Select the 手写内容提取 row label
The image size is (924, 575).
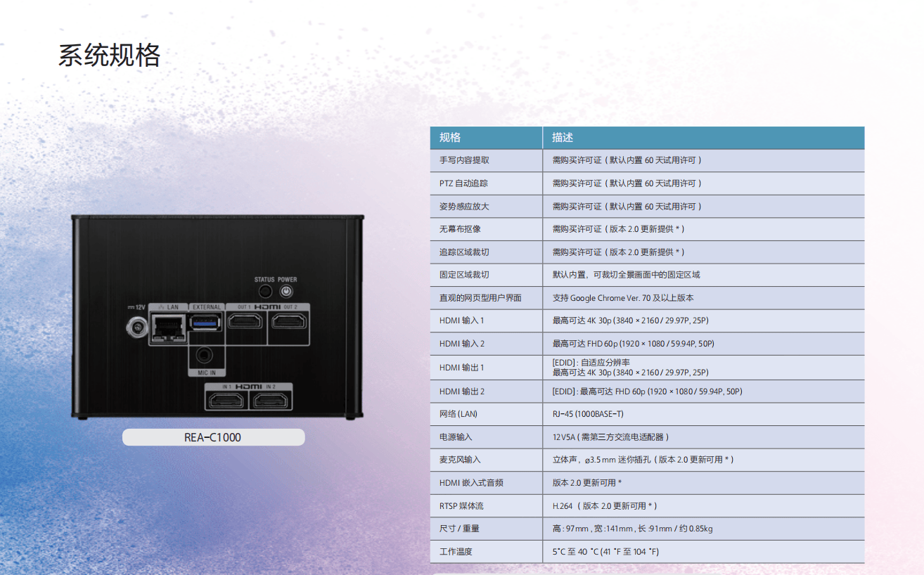[x=464, y=160]
